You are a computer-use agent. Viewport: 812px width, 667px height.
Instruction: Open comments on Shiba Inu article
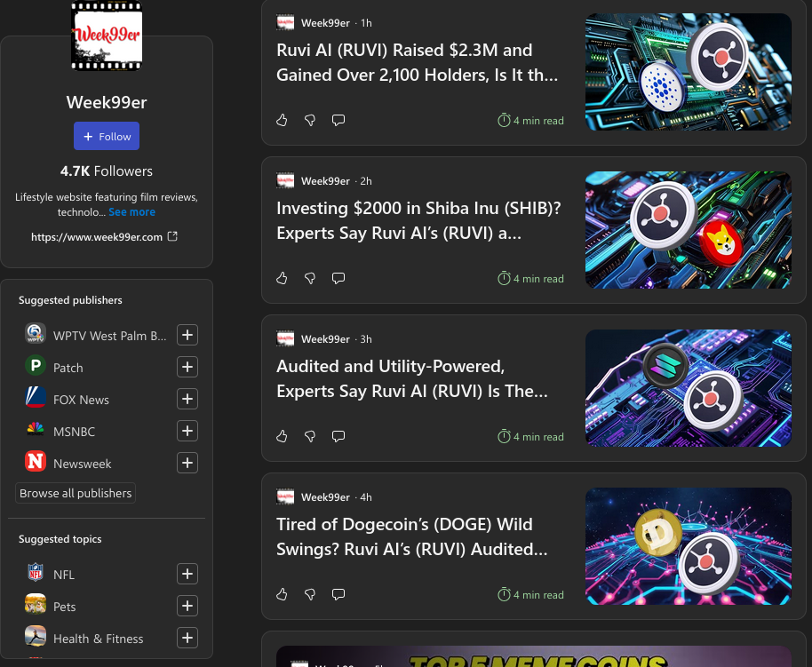[x=338, y=278]
